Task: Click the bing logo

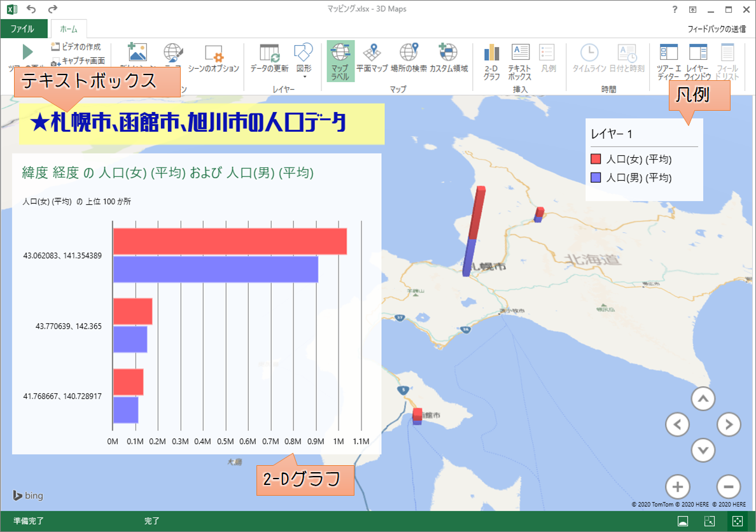Action: click(x=28, y=495)
